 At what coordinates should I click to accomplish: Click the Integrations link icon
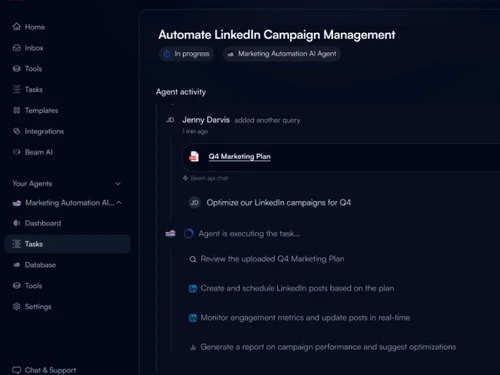tap(17, 131)
